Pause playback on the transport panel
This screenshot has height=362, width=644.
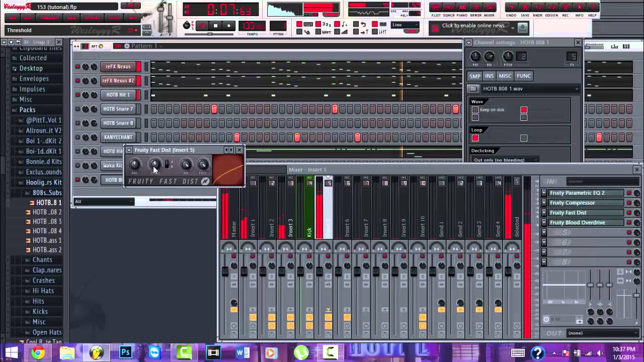tap(203, 26)
